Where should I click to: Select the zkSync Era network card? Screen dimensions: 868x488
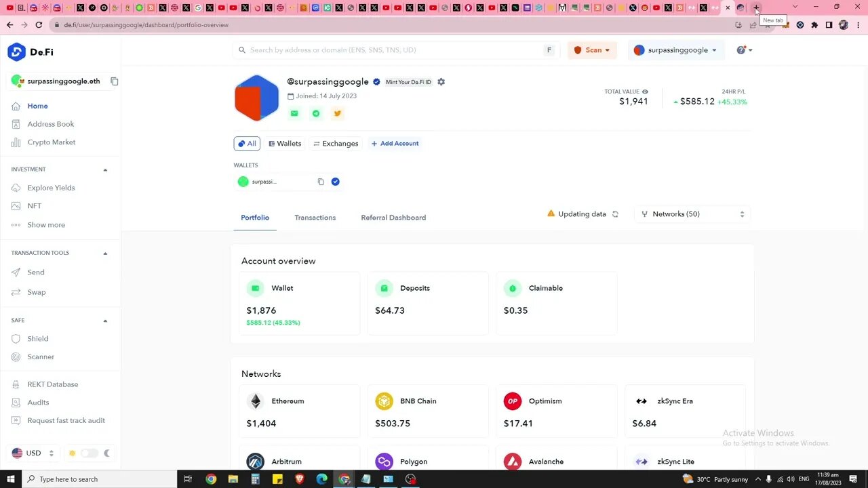pos(685,411)
